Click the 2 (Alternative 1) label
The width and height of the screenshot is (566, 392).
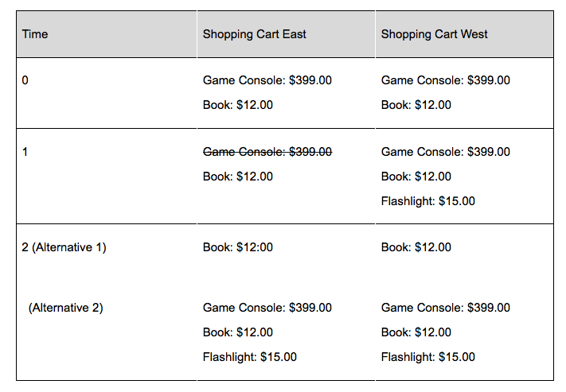click(64, 247)
